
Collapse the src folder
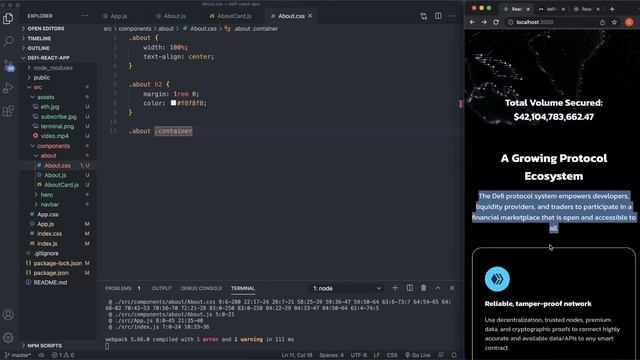tap(38, 87)
